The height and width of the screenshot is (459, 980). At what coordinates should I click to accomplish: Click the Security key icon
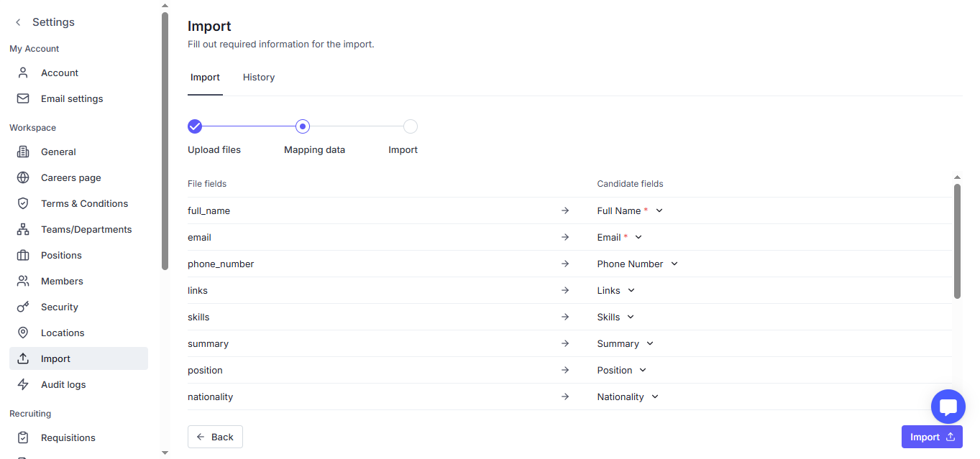(23, 307)
